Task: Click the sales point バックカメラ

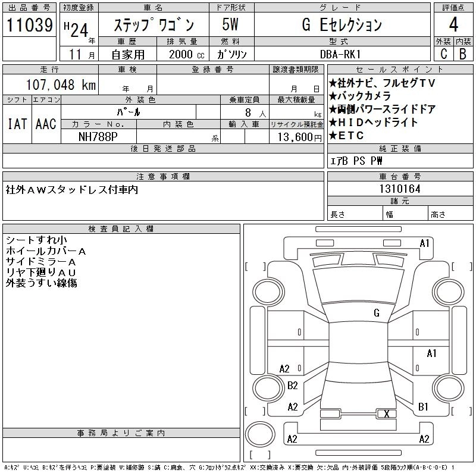Action: click(x=360, y=96)
